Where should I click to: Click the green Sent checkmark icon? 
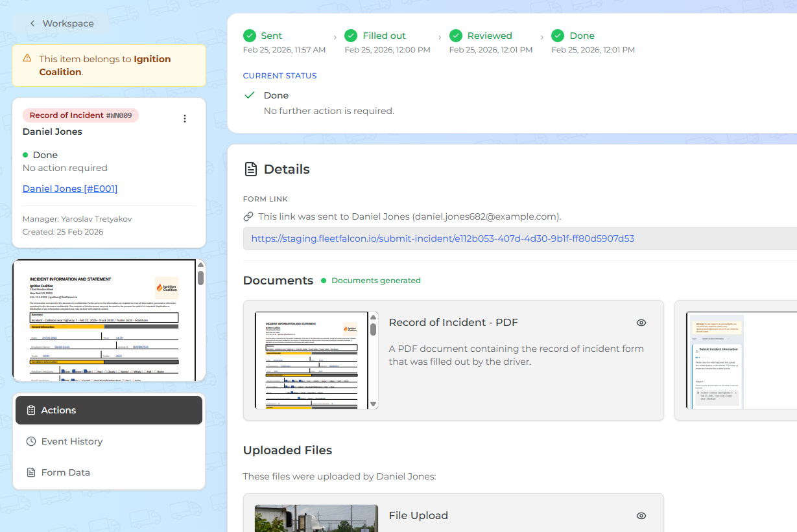coord(250,36)
